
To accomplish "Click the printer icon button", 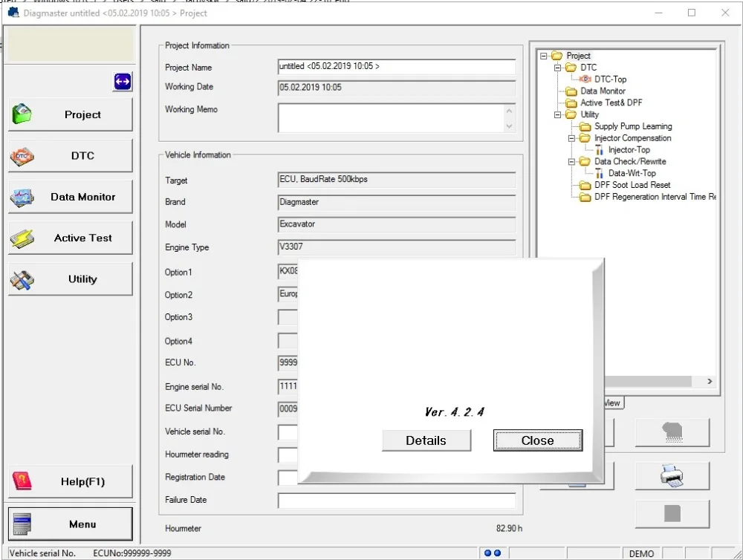I will pyautogui.click(x=672, y=475).
